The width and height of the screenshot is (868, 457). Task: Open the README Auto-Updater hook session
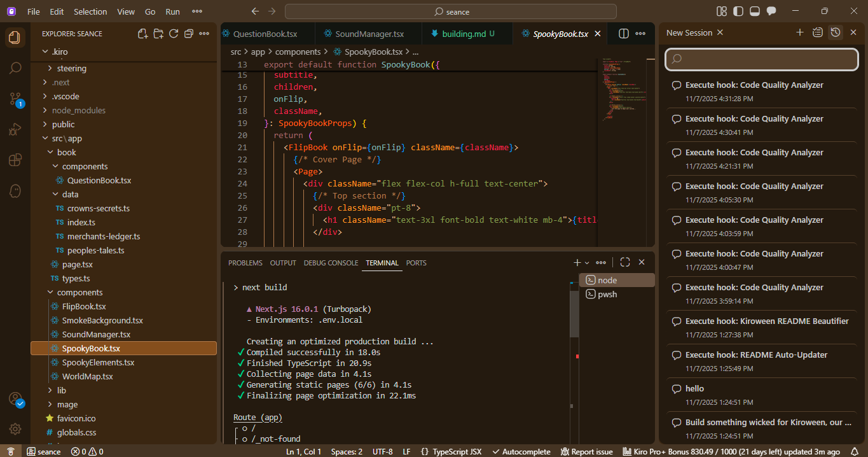(x=756, y=355)
